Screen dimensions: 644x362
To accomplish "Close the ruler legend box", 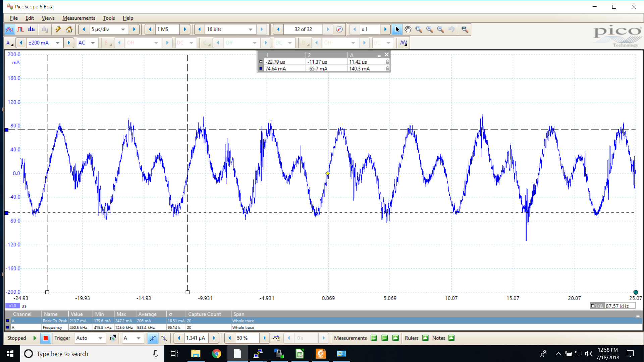I will (386, 55).
